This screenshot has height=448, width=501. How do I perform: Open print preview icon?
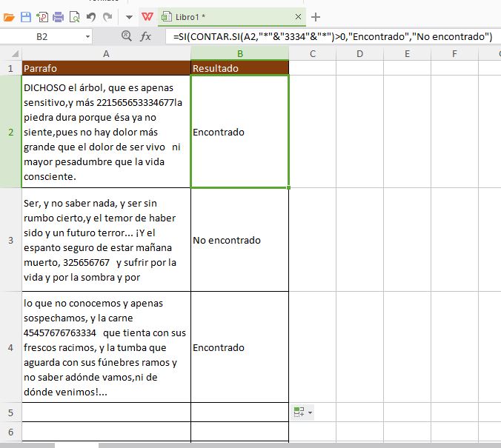[x=74, y=17]
